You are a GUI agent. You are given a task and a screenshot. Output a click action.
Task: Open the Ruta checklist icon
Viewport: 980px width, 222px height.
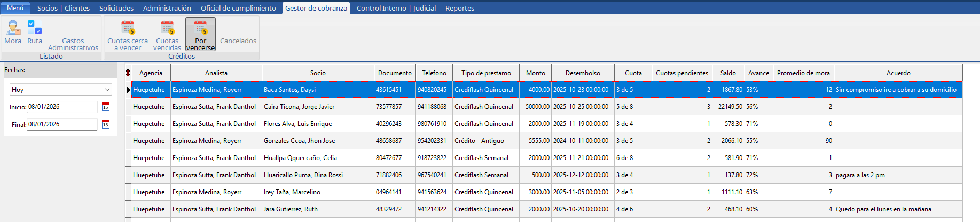click(x=35, y=28)
